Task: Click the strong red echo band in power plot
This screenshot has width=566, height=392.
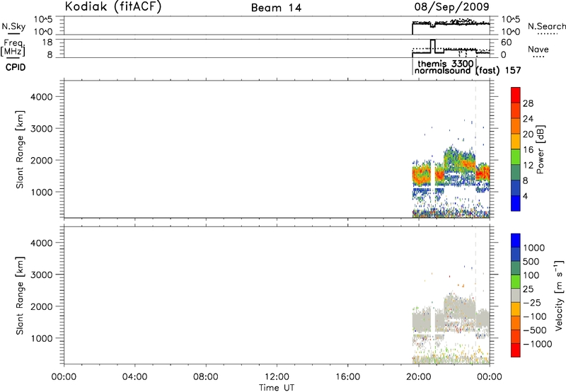Action: [x=422, y=175]
